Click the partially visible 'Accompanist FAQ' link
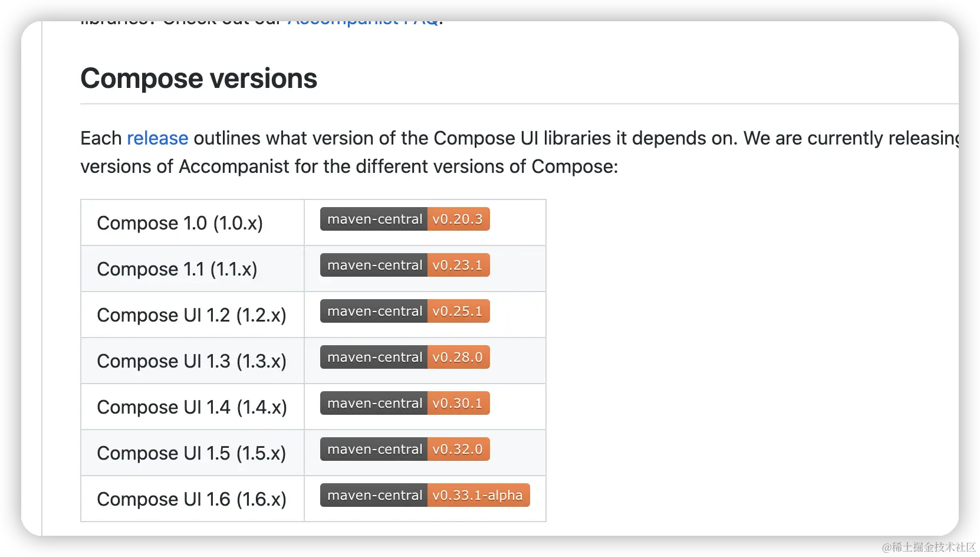This screenshot has height=557, width=980. click(363, 24)
